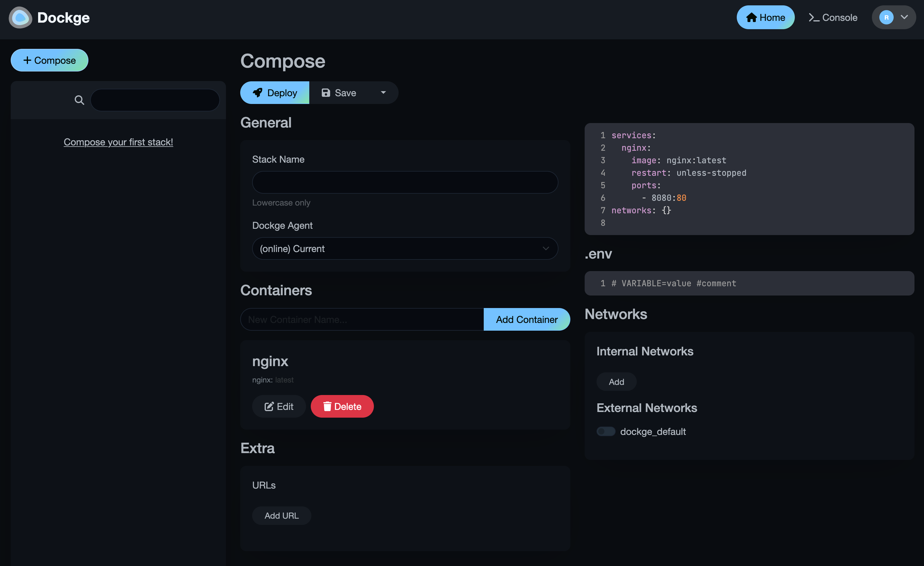Screen dimensions: 924x566
Task: Click the user avatar icon
Action: (x=886, y=17)
